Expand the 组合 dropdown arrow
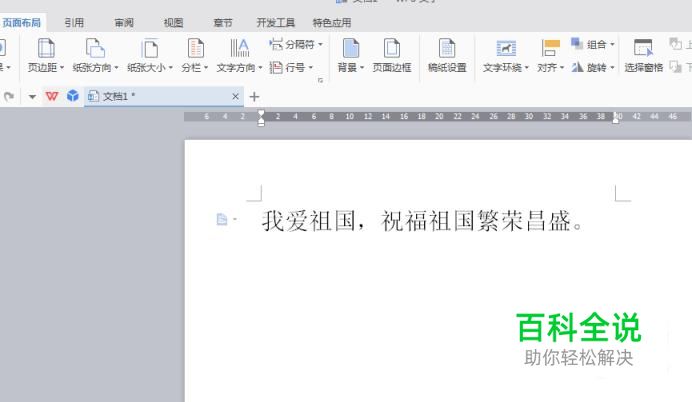Image resolution: width=692 pixels, height=402 pixels. 612,44
